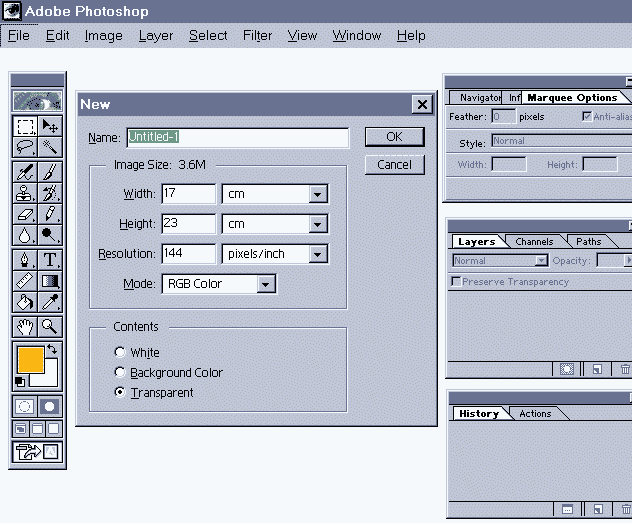This screenshot has height=523, width=632.
Task: Open the Window menu
Action: (x=357, y=35)
